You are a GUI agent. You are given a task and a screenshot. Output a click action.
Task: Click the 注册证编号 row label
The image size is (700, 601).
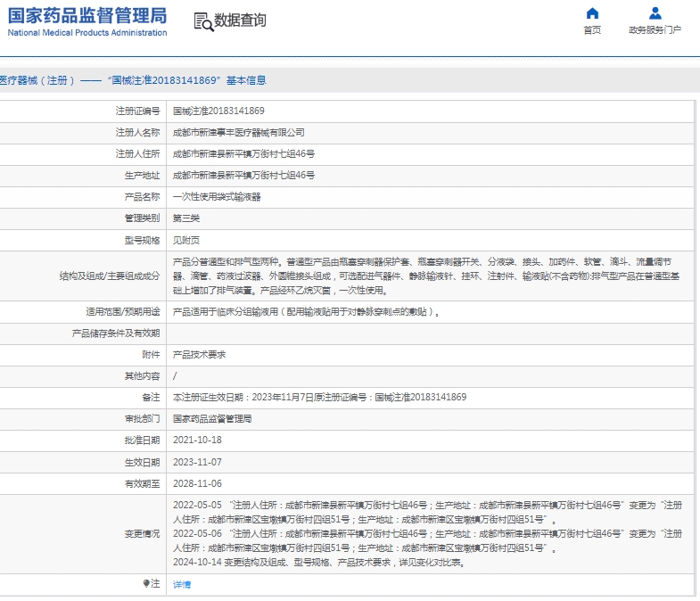(x=137, y=111)
